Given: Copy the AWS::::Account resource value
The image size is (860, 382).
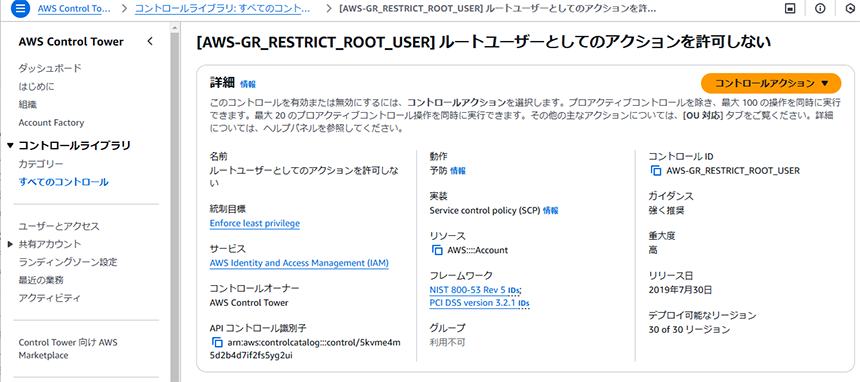Looking at the screenshot, I should click(437, 250).
